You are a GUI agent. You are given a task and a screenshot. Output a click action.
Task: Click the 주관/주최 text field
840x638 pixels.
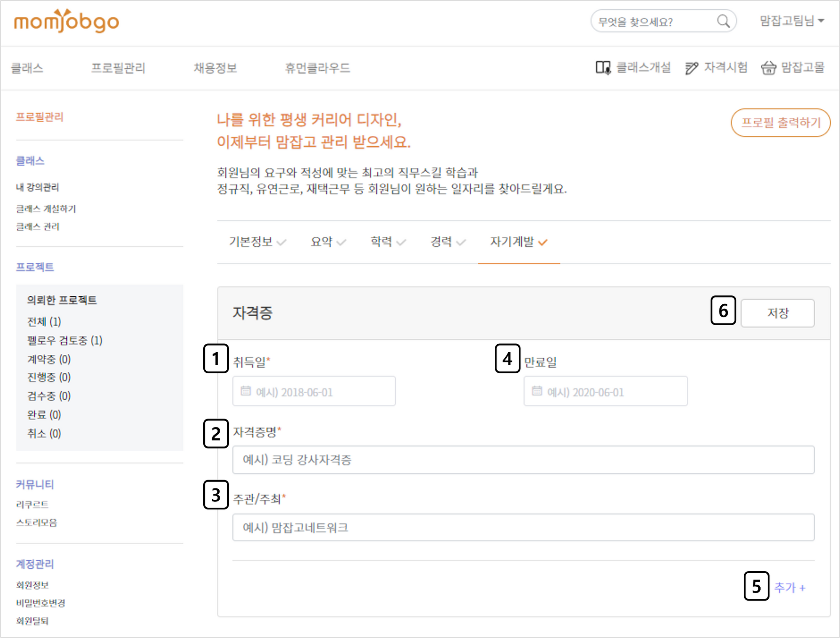523,527
